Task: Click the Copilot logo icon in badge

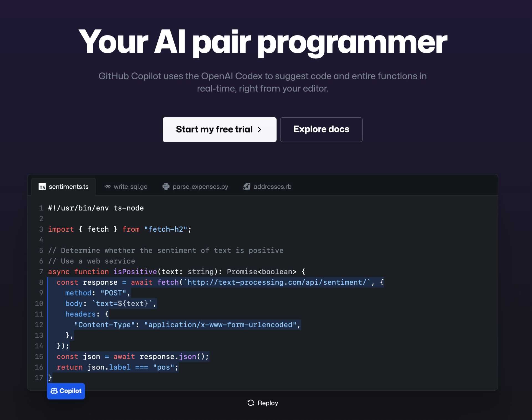Action: coord(54,391)
